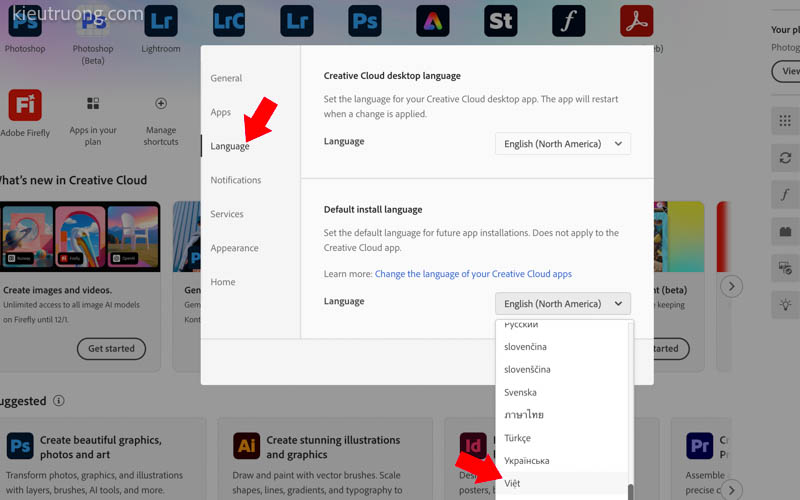Viewport: 800px width, 500px height.
Task: Click 'Create beautiful graphics, photos and art' heading
Action: [101, 447]
